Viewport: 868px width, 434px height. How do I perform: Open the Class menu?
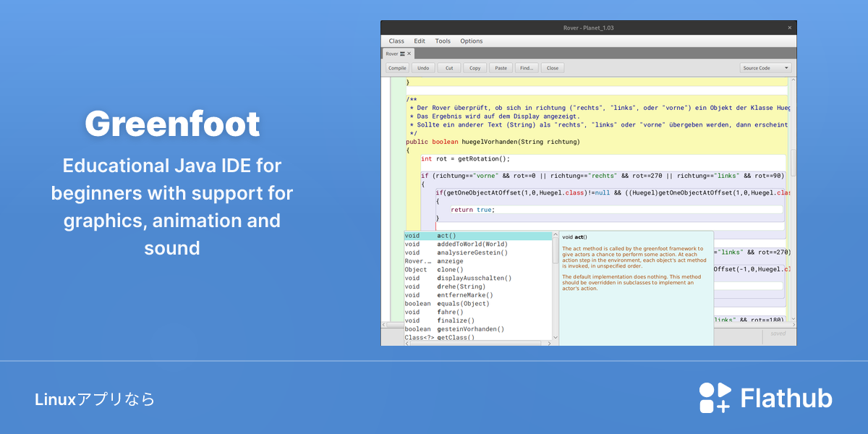(396, 41)
